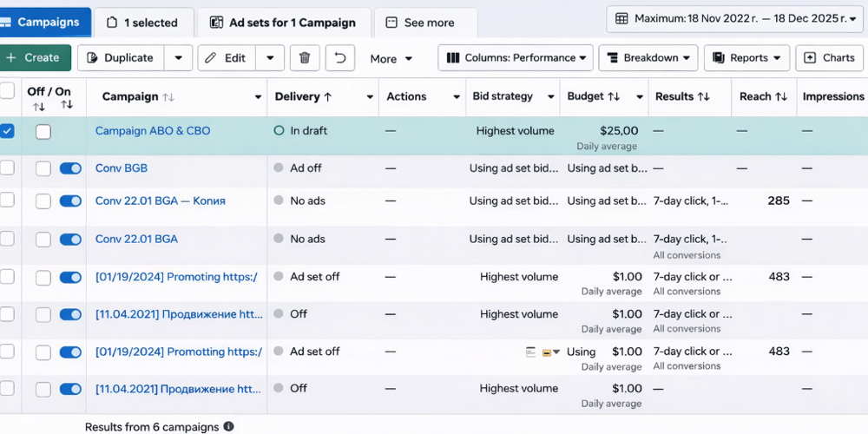Click the Campaigns tab grid icon
868x434 pixels.
click(5, 23)
